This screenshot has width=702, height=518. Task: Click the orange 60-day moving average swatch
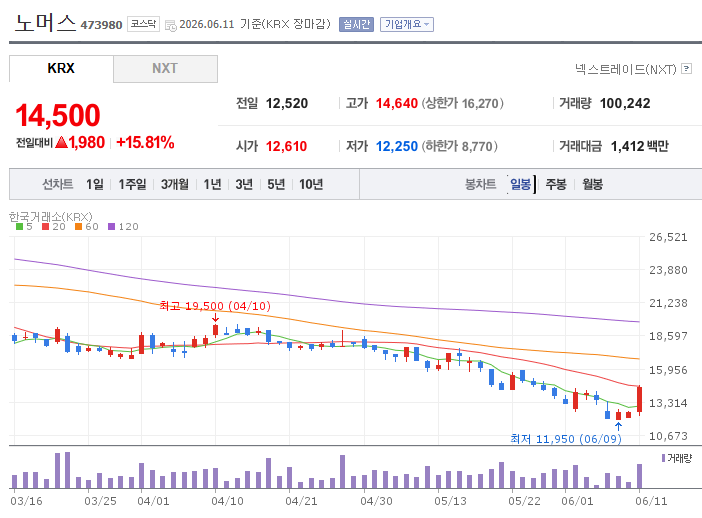pyautogui.click(x=78, y=227)
